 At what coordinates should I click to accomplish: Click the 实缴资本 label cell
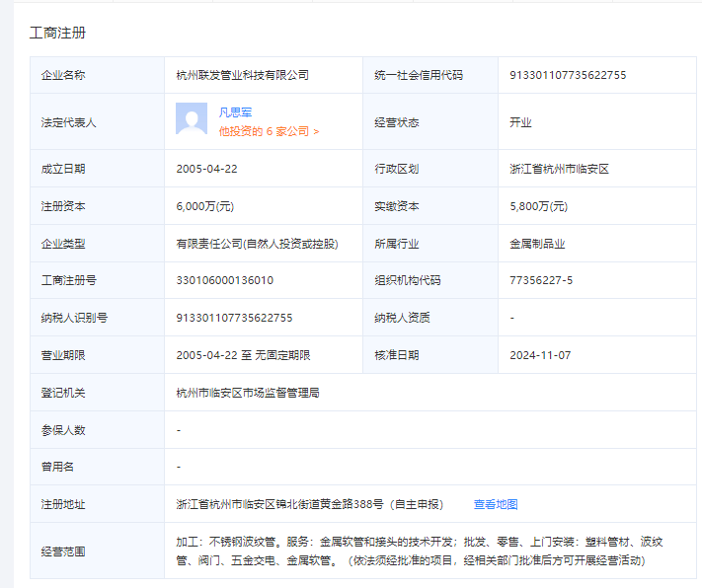tap(430, 206)
